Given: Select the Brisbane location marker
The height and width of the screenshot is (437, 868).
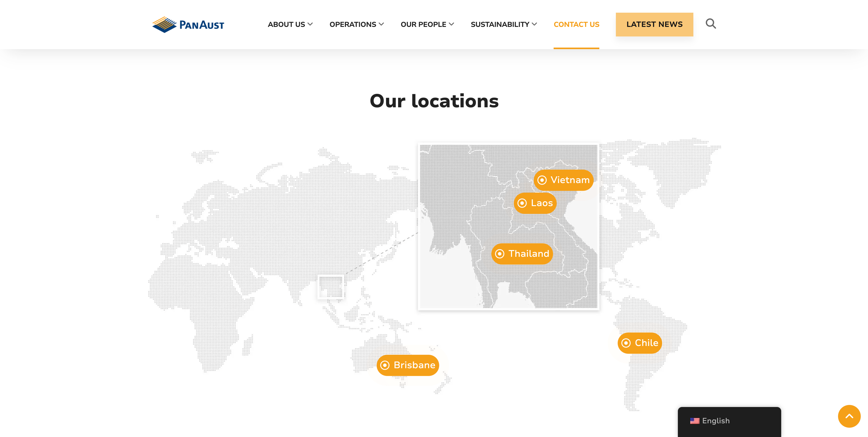Looking at the screenshot, I should tap(408, 365).
